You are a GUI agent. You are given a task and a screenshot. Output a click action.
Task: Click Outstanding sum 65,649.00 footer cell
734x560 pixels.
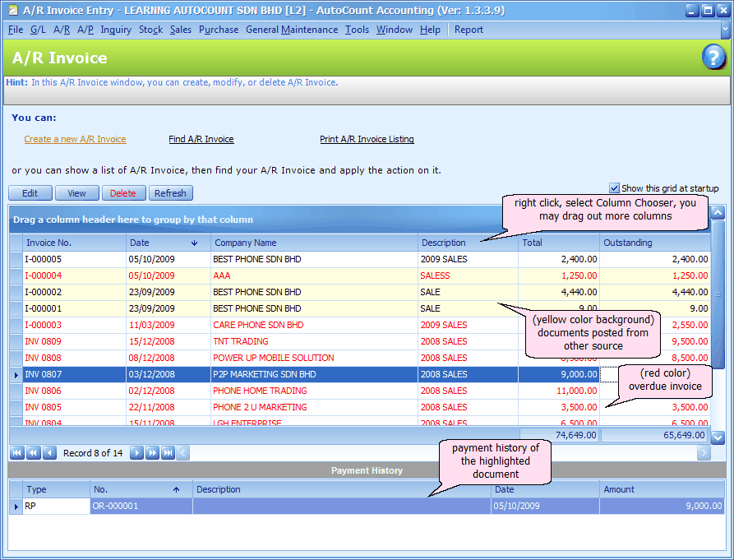click(655, 435)
